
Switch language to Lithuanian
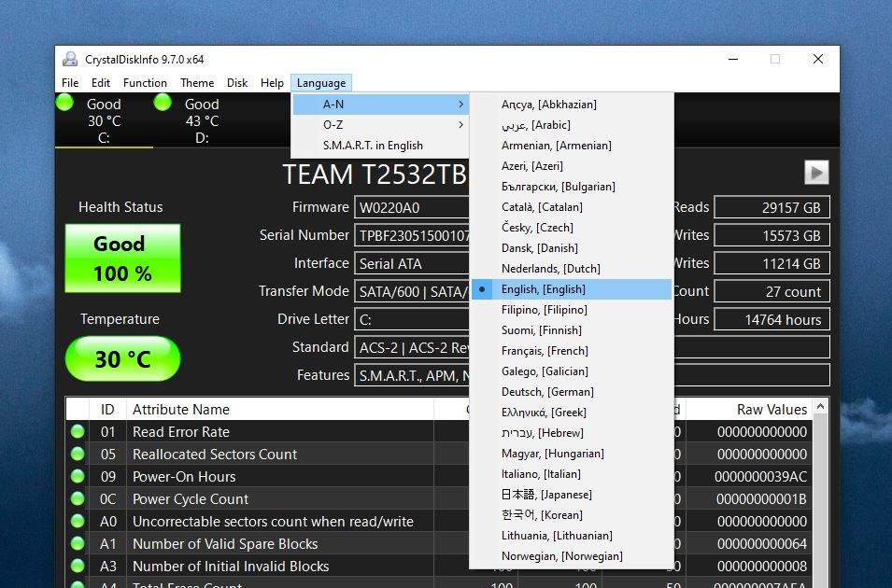572,535
